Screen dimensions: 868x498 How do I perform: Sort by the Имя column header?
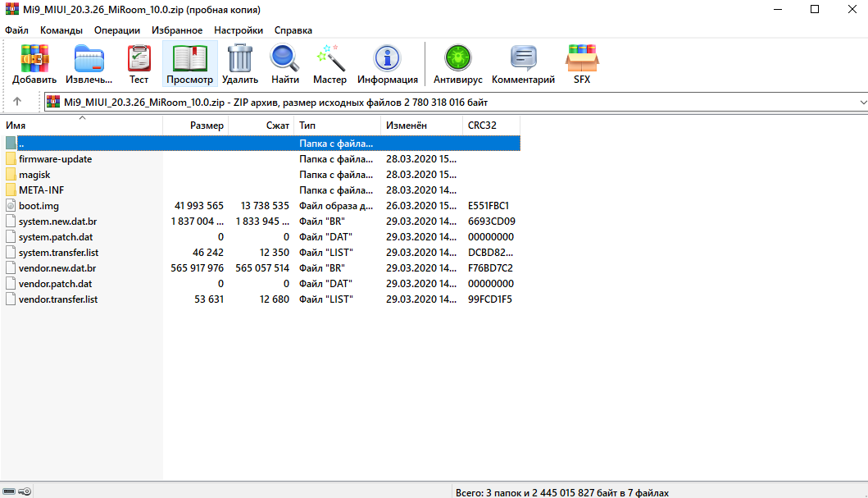coord(82,126)
